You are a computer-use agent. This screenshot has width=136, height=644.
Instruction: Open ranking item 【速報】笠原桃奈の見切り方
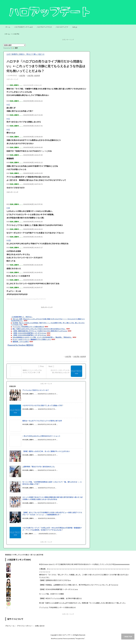click(x=55, y=580)
